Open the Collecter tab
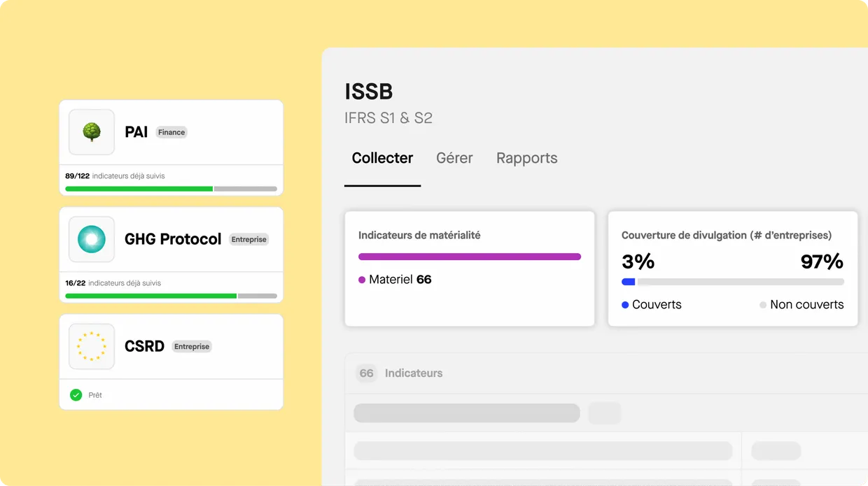This screenshot has width=868, height=486. 382,158
